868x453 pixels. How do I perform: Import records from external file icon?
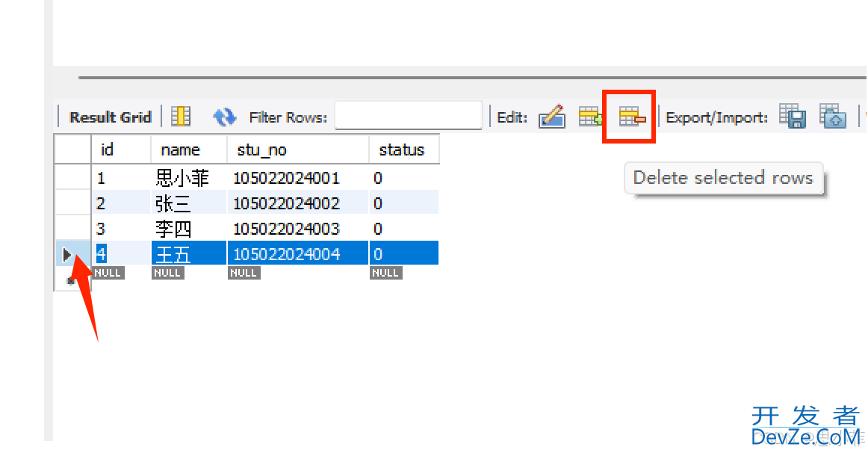click(x=833, y=117)
